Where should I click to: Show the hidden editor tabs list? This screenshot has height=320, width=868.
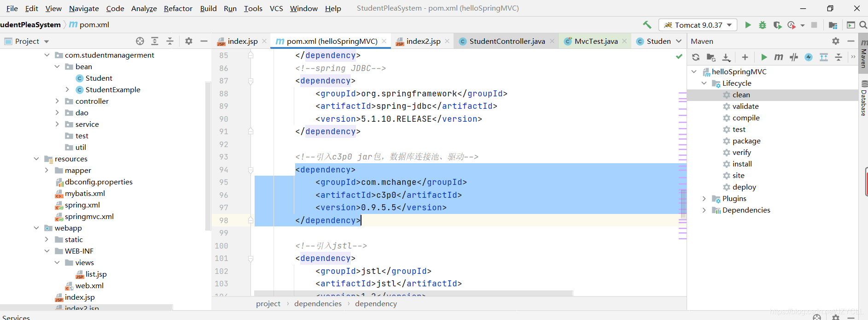click(x=679, y=41)
